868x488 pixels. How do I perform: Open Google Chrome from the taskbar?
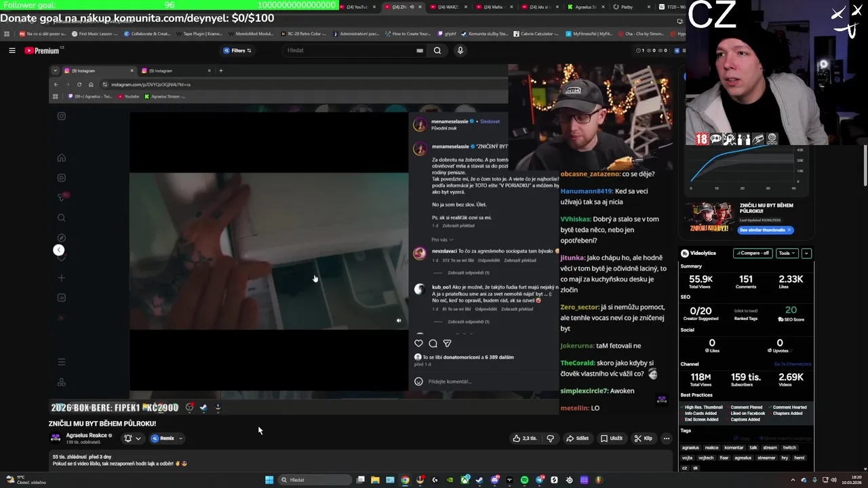[405, 480]
